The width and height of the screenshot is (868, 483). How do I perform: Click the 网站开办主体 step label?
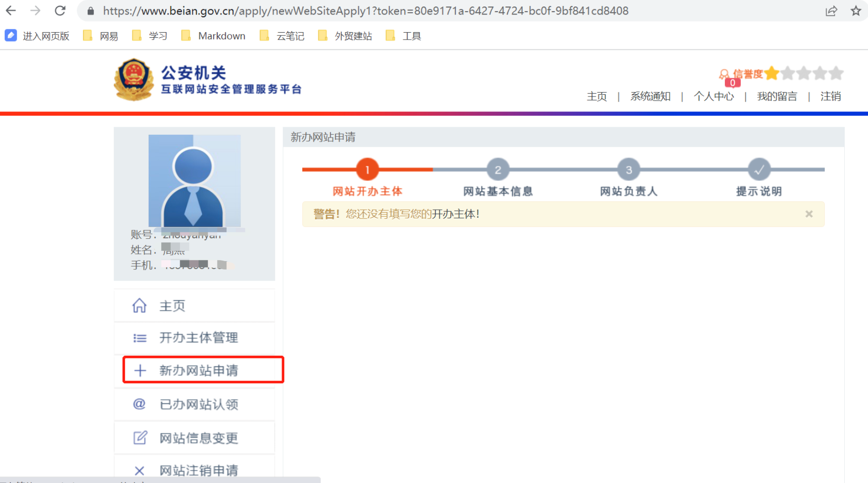click(x=367, y=191)
